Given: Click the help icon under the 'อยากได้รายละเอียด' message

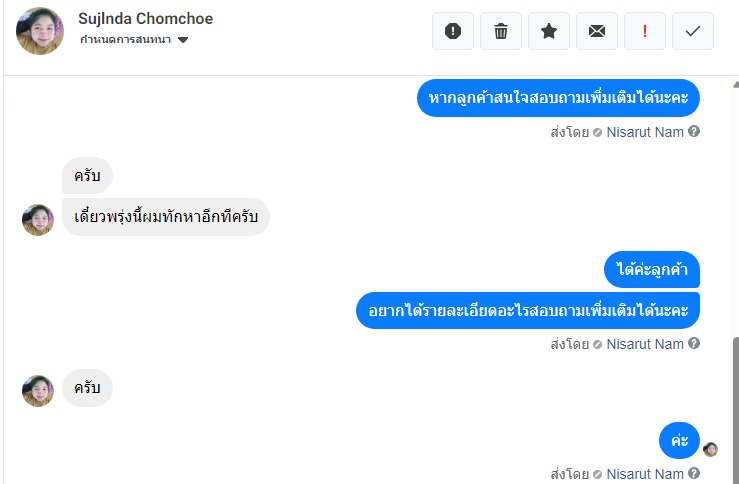Looking at the screenshot, I should tap(694, 343).
